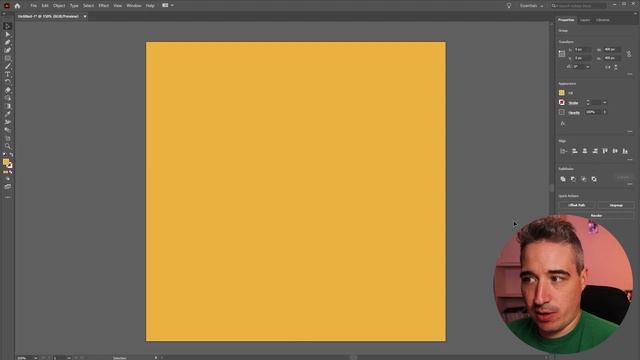Expand opacity slider arrow
Viewport: 640px width, 360px height.
[604, 112]
